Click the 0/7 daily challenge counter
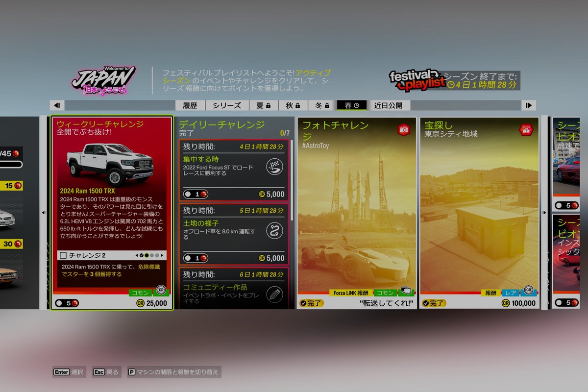Image resolution: width=588 pixels, height=392 pixels. click(x=285, y=133)
